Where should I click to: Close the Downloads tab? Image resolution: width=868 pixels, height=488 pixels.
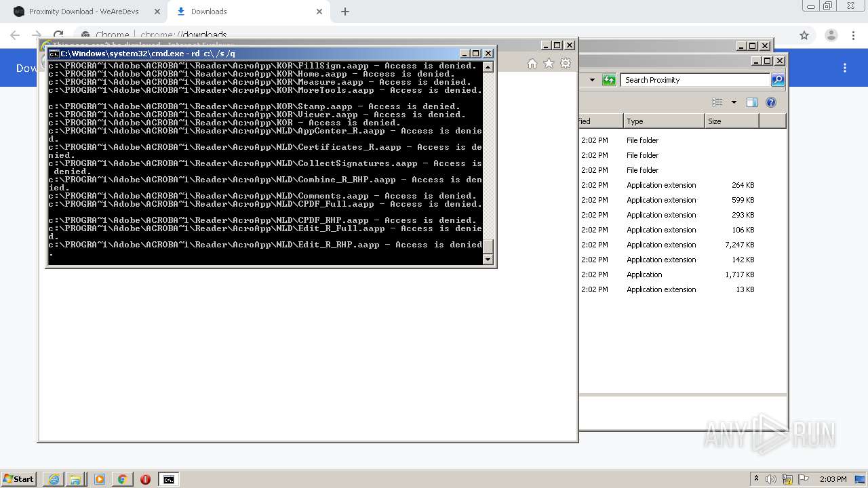tap(319, 12)
